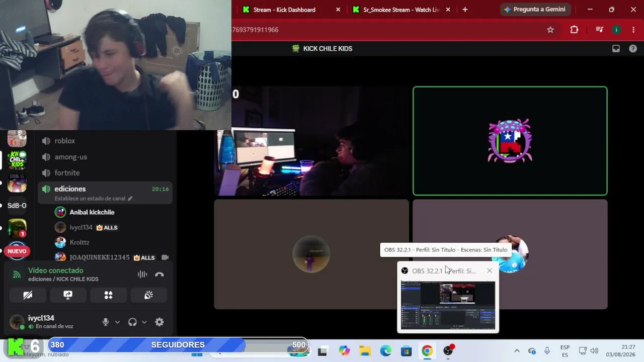644x362 pixels.
Task: Toggle noise suppression waveform icon
Action: tap(142, 275)
